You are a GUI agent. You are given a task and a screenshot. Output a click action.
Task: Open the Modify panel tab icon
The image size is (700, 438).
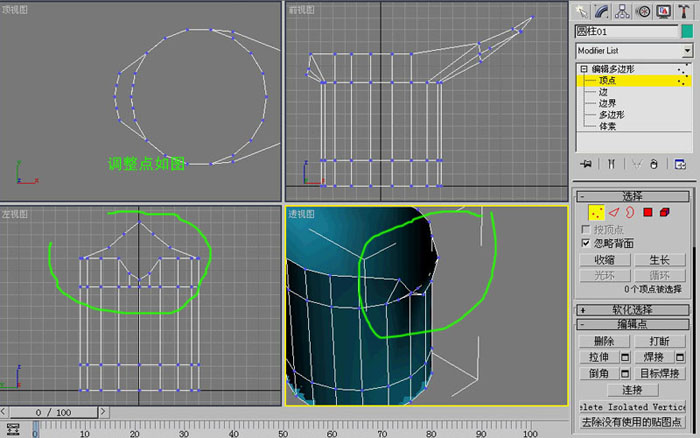(602, 11)
